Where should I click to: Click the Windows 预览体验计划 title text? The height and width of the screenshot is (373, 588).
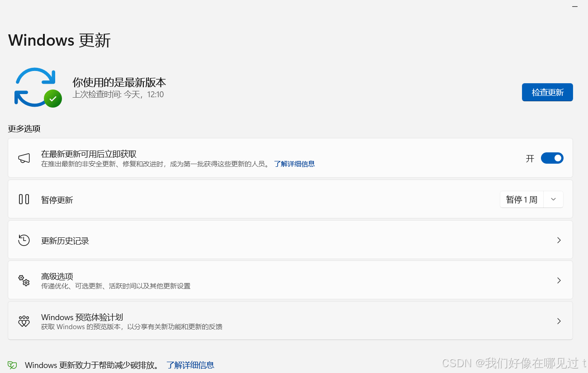(x=82, y=317)
